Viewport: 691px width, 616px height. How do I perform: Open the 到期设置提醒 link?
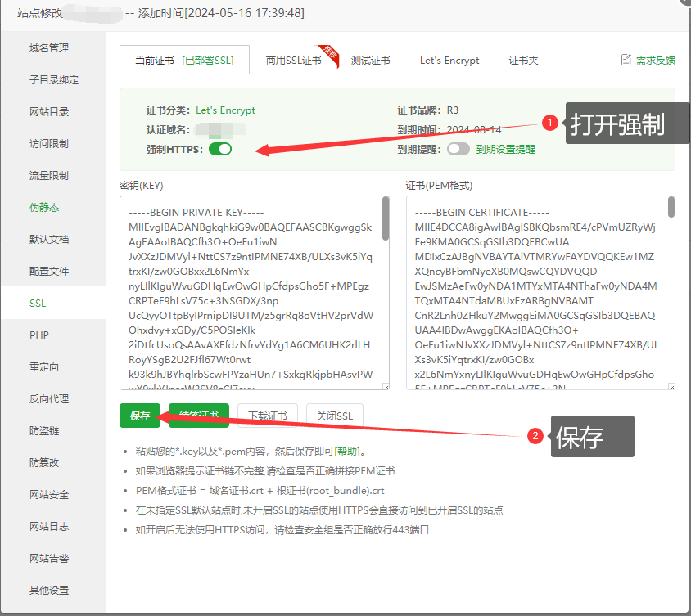click(x=505, y=150)
